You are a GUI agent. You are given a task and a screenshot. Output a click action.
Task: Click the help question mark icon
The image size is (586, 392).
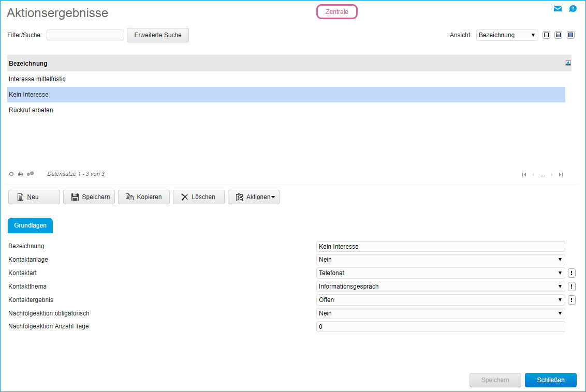[x=573, y=9]
